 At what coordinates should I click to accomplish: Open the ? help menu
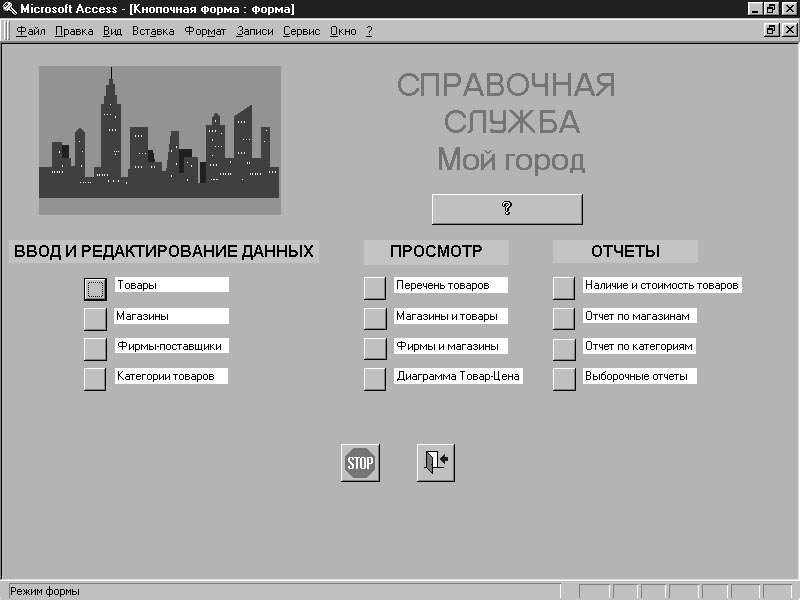click(x=369, y=31)
